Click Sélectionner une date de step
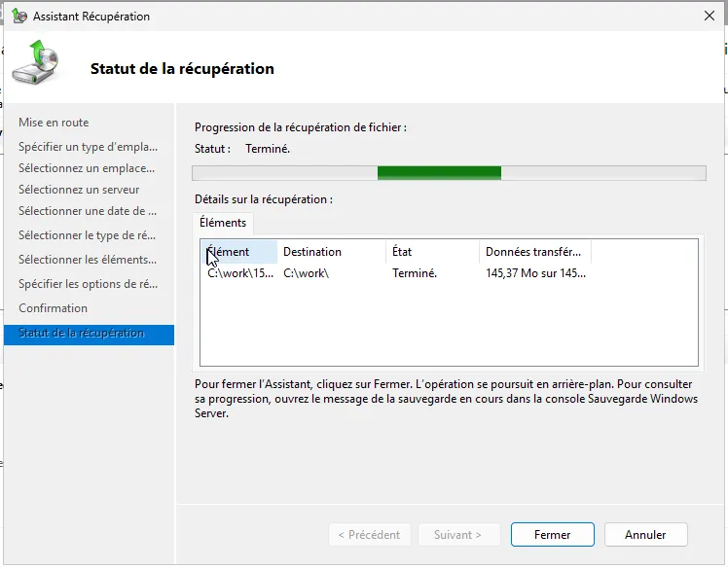This screenshot has width=728, height=569. click(87, 211)
